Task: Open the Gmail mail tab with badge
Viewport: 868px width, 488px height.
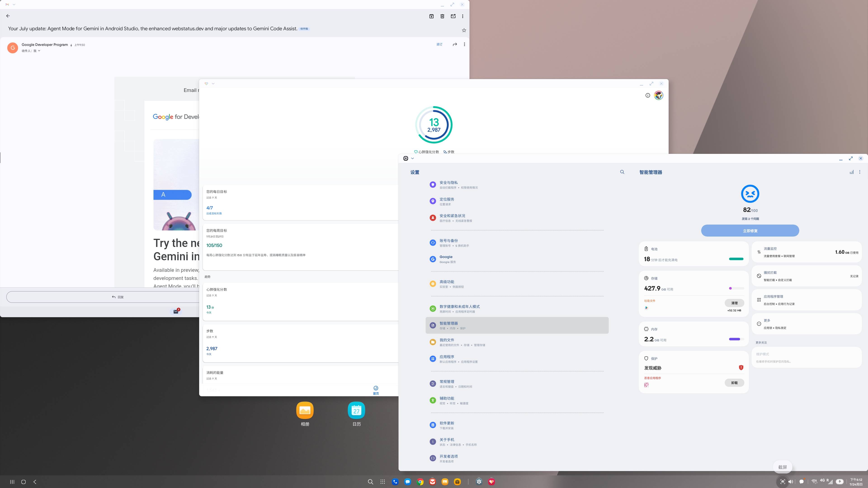Action: tap(176, 312)
